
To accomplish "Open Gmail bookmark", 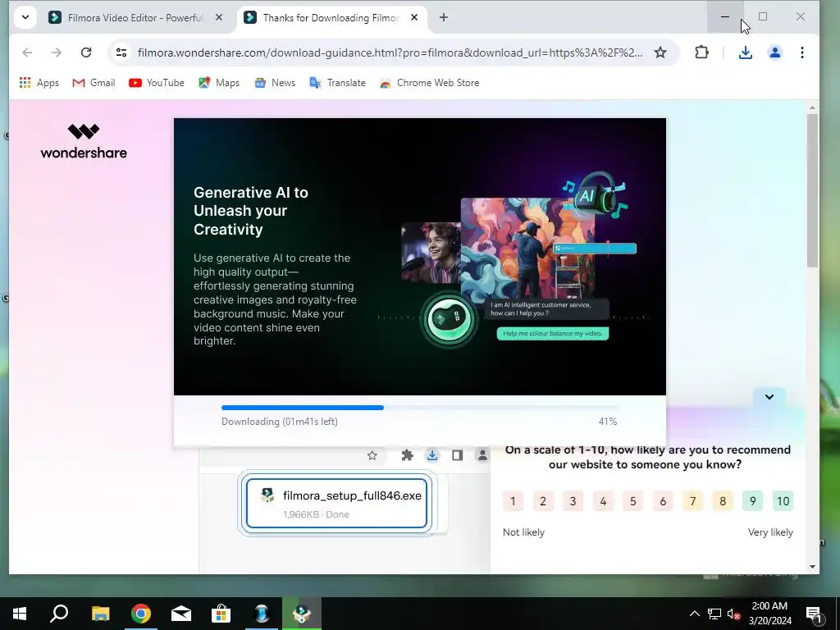I will [94, 83].
